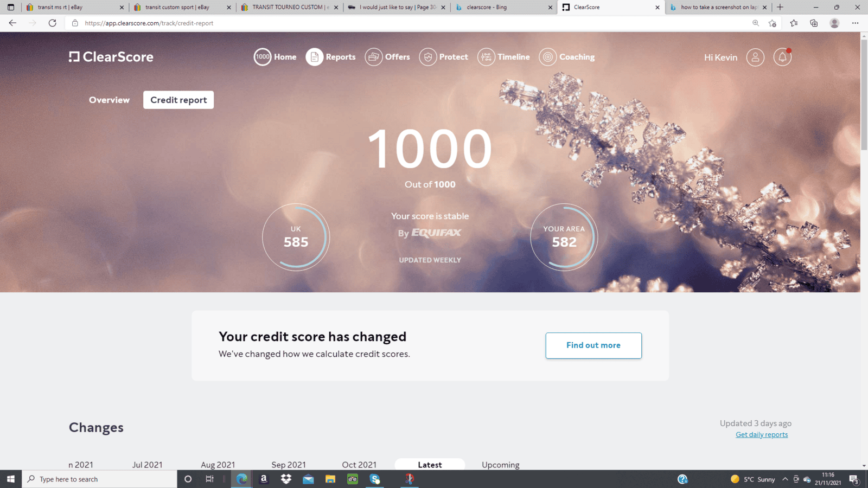Viewport: 868px width, 488px height.
Task: Switch to 'how to take a screenshot' tab
Action: click(719, 7)
